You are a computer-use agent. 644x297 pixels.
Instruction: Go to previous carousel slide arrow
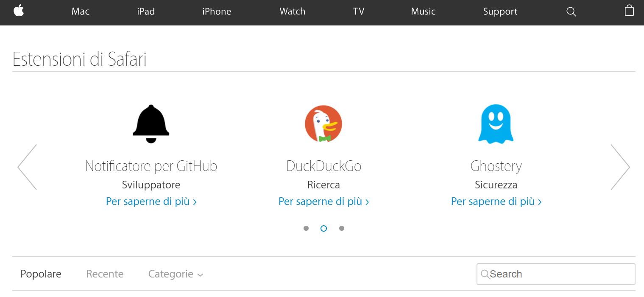(27, 167)
